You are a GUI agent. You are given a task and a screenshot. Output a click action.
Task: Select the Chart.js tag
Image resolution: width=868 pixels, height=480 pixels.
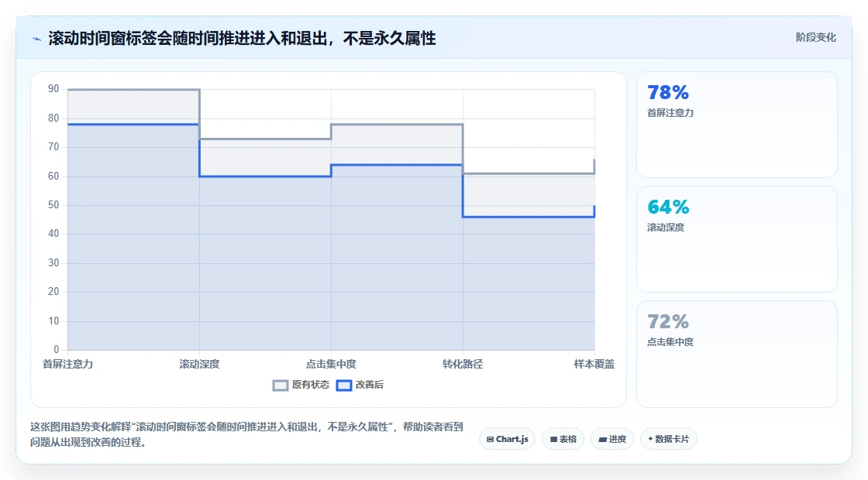pos(507,439)
